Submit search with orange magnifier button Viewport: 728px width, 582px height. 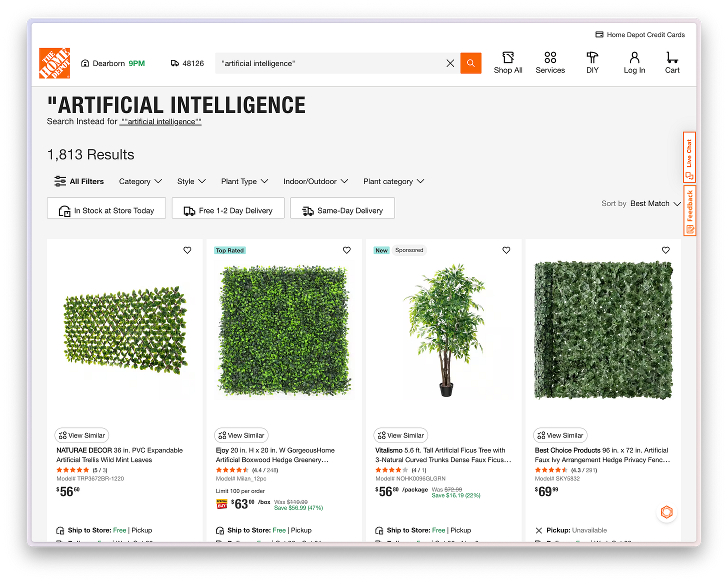click(x=470, y=63)
